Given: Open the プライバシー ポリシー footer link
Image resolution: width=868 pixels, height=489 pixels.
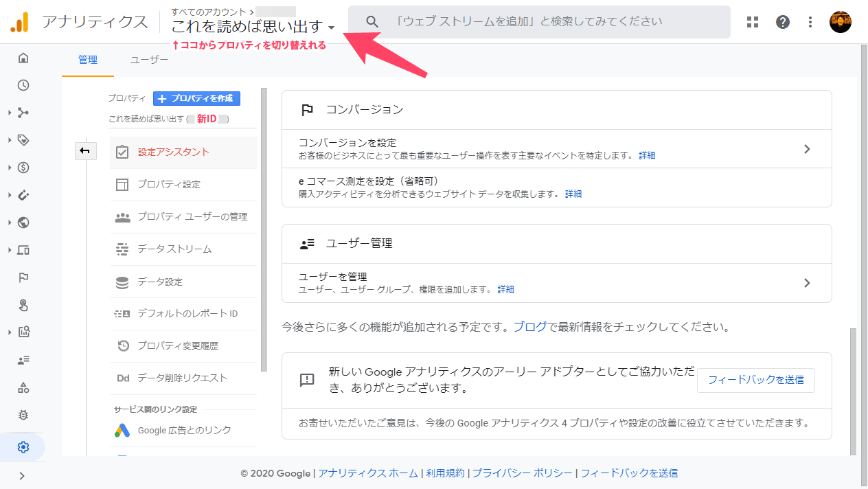Looking at the screenshot, I should [x=522, y=473].
